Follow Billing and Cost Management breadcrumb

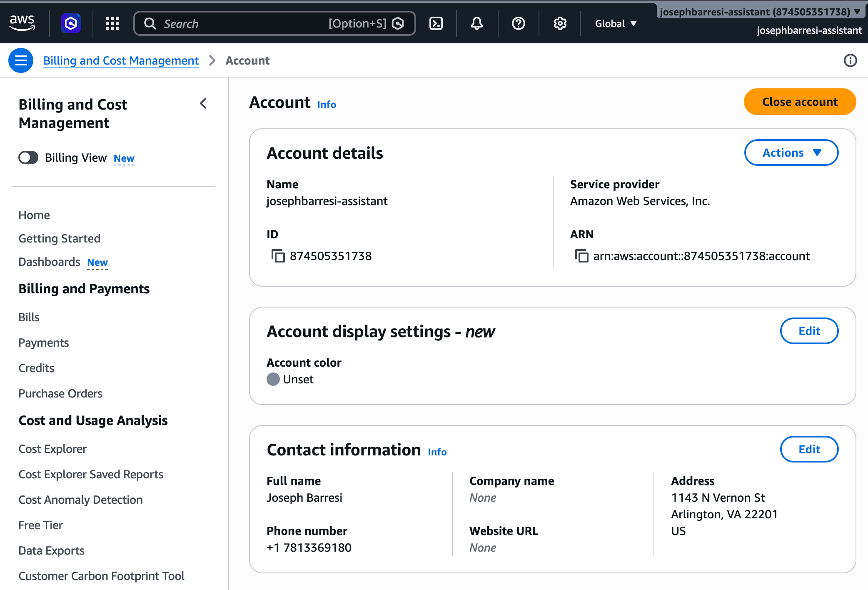point(121,60)
